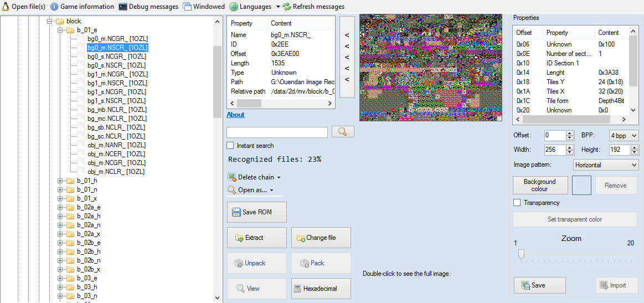This screenshot has width=644, height=303.
Task: Toggle the Transparency checkbox
Action: click(x=517, y=203)
